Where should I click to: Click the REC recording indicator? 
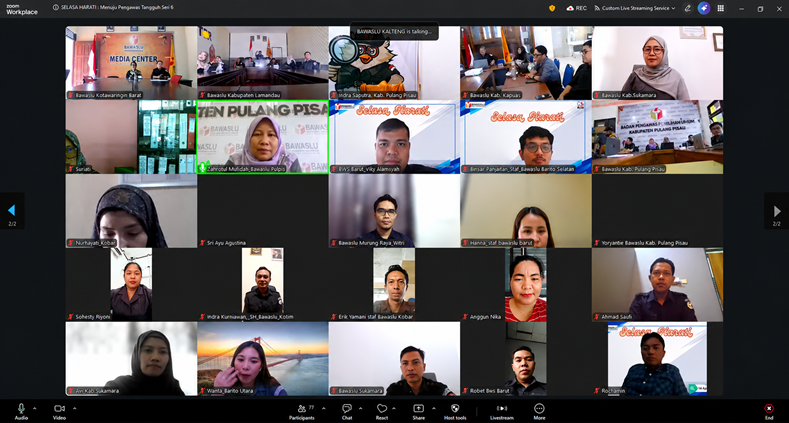577,8
